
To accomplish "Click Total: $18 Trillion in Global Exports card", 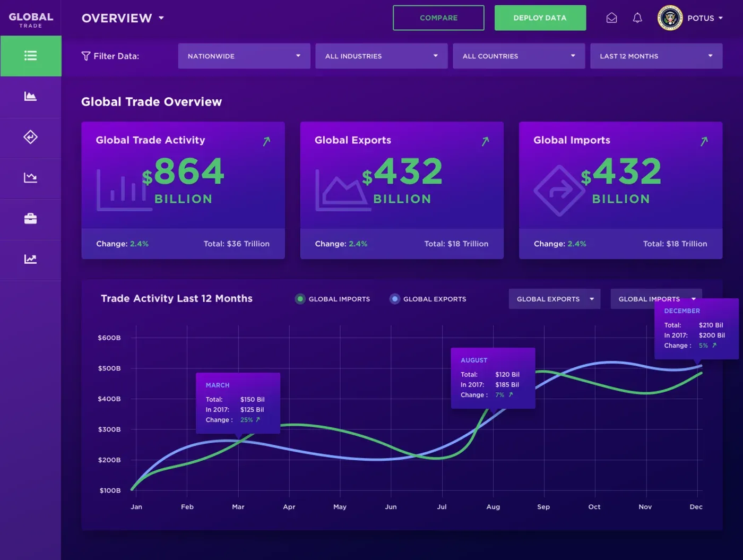I will pyautogui.click(x=456, y=244).
